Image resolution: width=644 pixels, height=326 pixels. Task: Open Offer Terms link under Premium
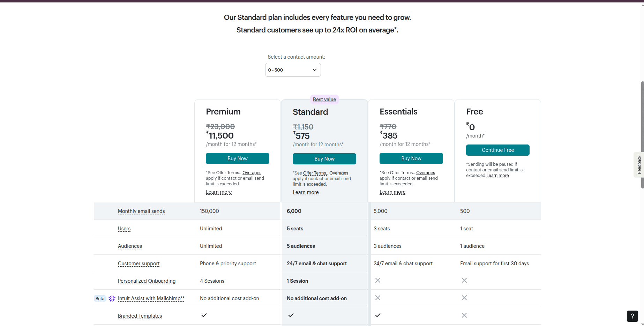click(228, 173)
